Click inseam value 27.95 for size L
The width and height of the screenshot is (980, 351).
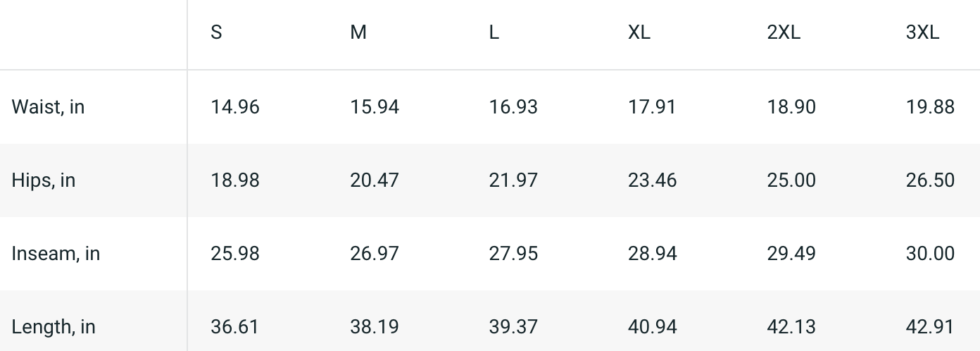pyautogui.click(x=513, y=253)
